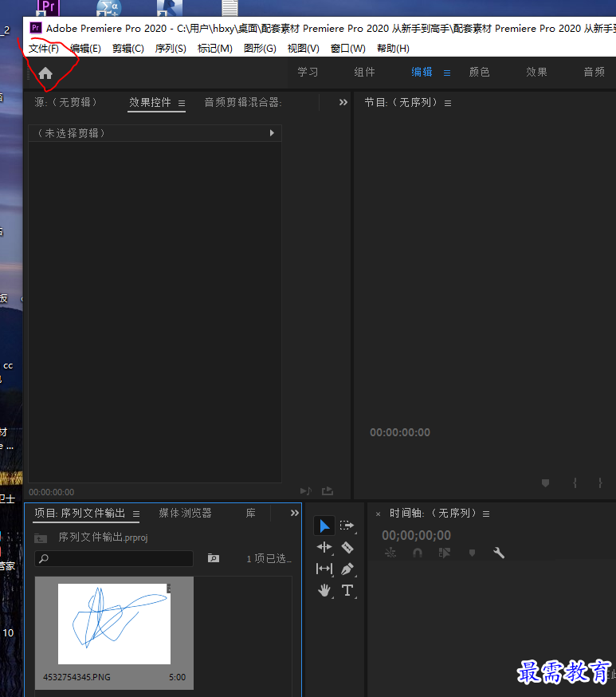Select the Selection tool arrow
616x697 pixels.
324,526
